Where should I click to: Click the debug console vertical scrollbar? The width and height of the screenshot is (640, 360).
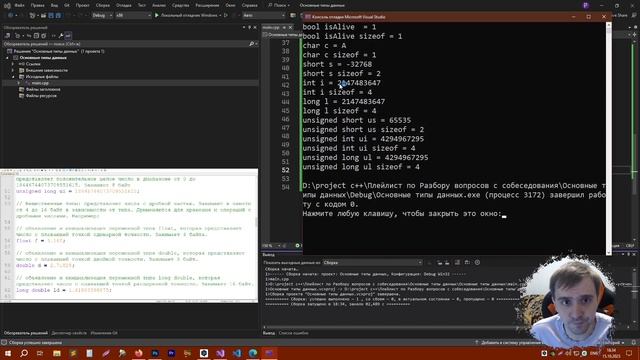pyautogui.click(x=609, y=139)
